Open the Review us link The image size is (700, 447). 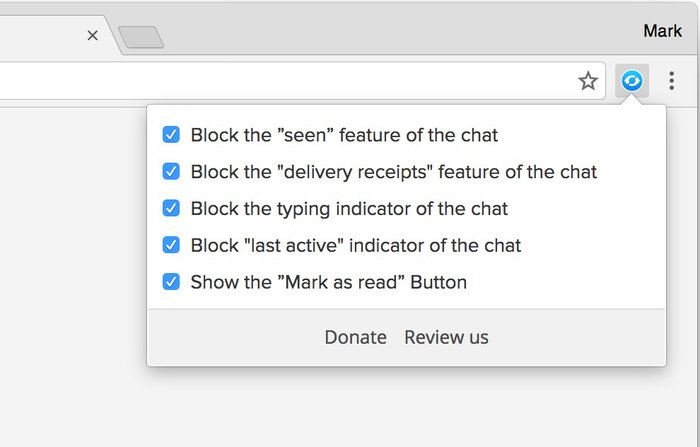pos(446,337)
